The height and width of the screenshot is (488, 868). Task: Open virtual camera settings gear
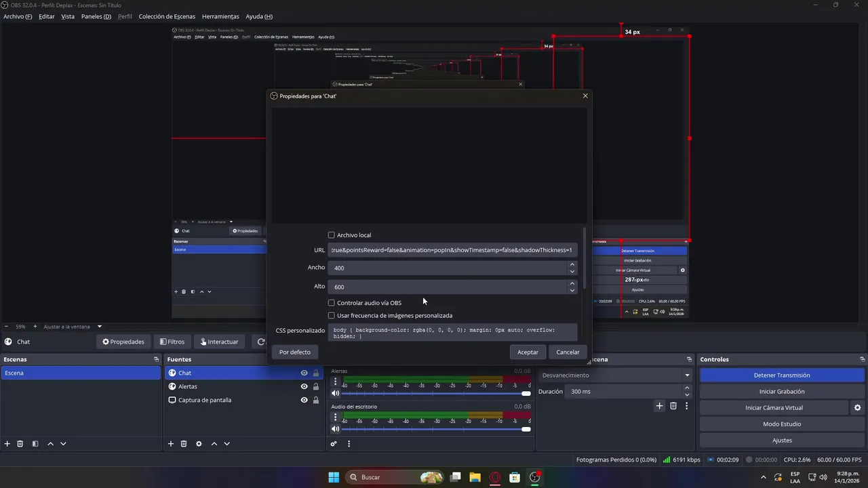tap(857, 408)
